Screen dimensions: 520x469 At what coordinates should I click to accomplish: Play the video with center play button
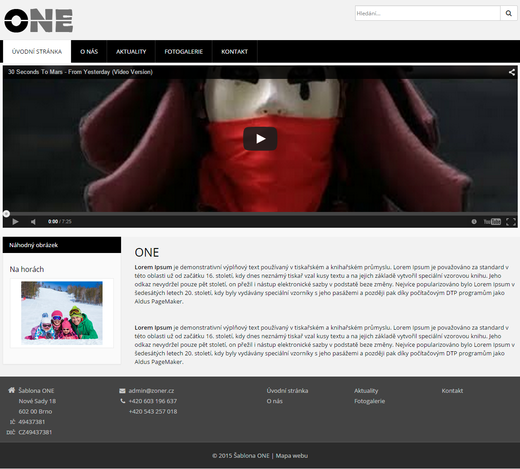coord(260,139)
